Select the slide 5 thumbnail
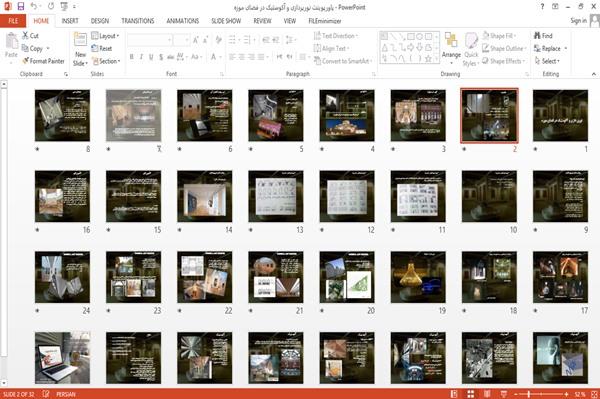 tap(276, 116)
